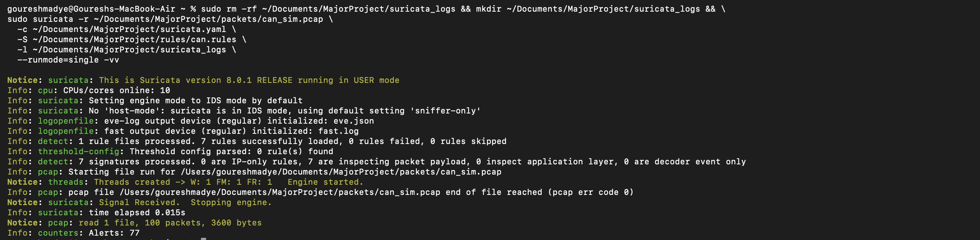The width and height of the screenshot is (980, 240).
Task: Click the '--runmode=single -vv' command argument
Action: tap(68, 60)
